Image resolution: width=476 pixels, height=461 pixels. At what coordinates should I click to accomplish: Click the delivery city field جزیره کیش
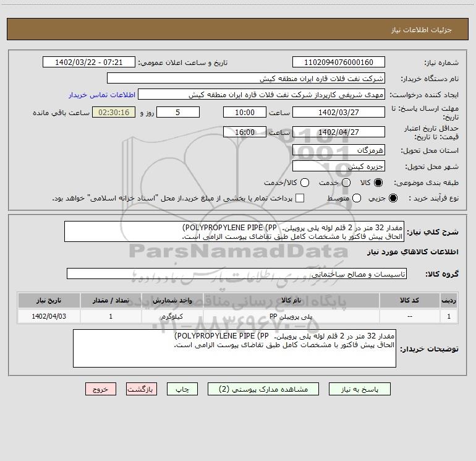(339, 166)
